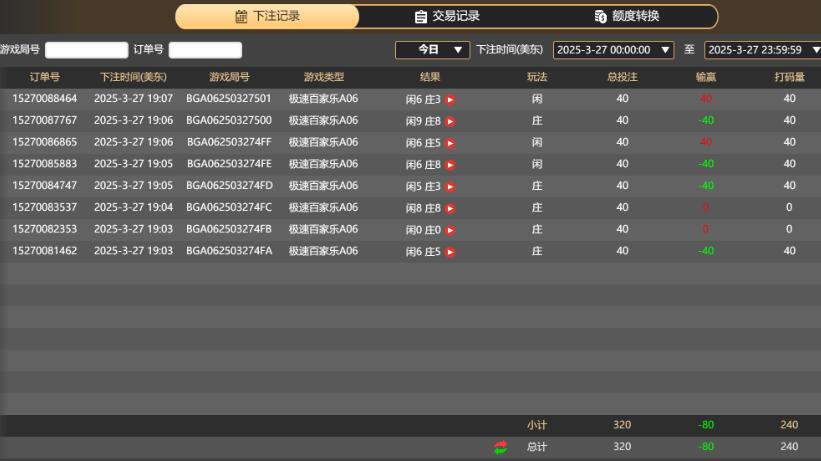The width and height of the screenshot is (821, 461).
Task: Play the 闲5 庄3 result replay
Action: click(x=450, y=186)
